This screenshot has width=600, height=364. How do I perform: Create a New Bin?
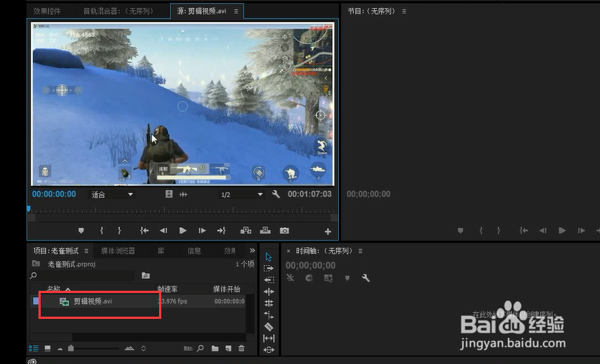[215, 348]
